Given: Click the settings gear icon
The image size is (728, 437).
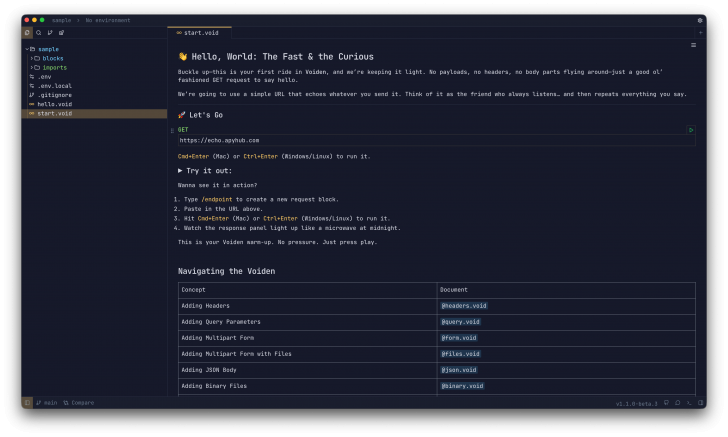Looking at the screenshot, I should (x=699, y=20).
